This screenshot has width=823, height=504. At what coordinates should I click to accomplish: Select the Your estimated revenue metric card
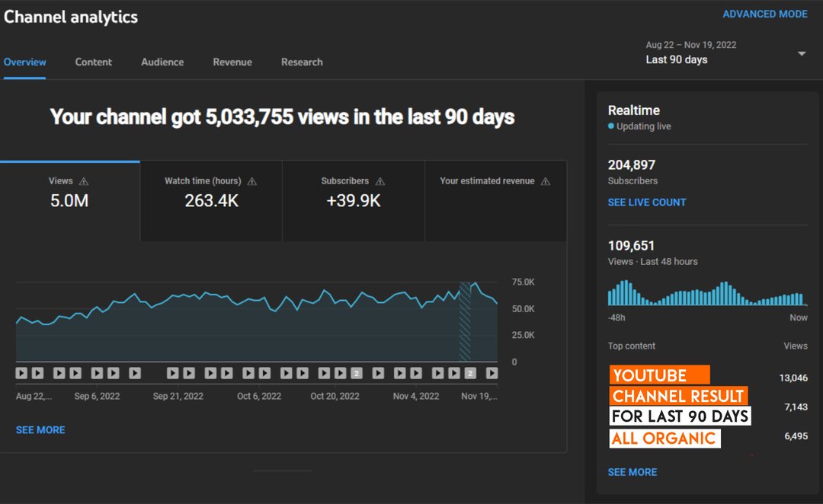coord(495,201)
